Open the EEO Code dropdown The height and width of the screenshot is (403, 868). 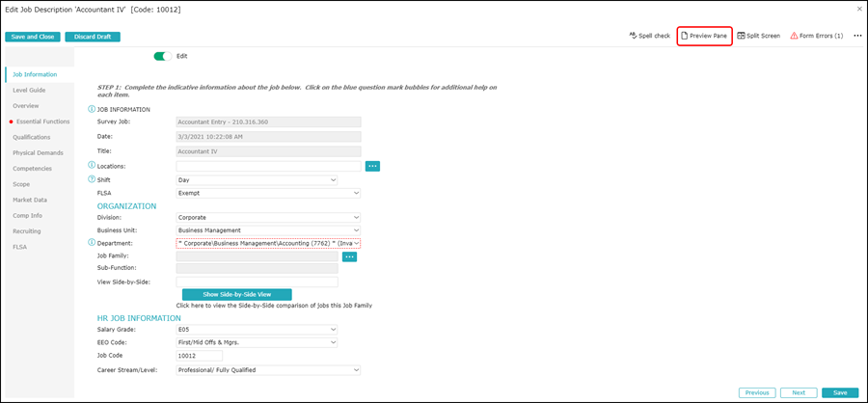point(257,342)
